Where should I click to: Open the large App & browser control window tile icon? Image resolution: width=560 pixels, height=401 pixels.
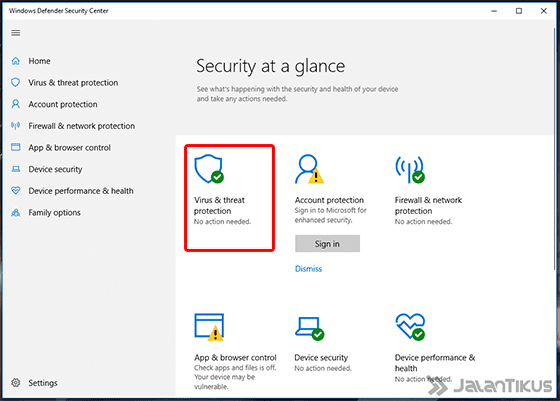[x=209, y=327]
